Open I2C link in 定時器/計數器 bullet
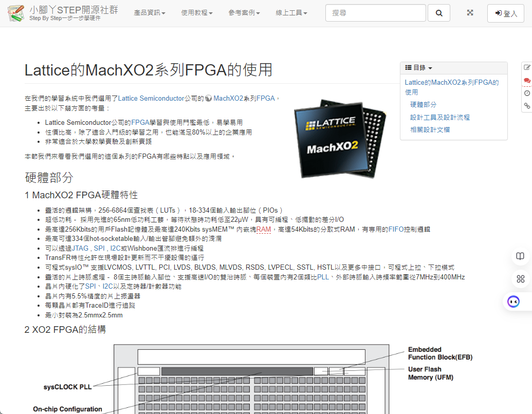 click(x=107, y=287)
